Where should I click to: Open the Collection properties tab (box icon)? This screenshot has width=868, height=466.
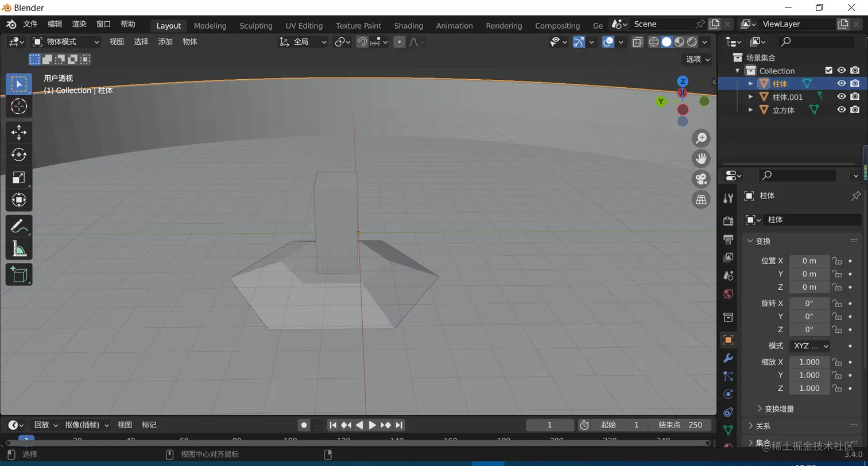pyautogui.click(x=728, y=317)
